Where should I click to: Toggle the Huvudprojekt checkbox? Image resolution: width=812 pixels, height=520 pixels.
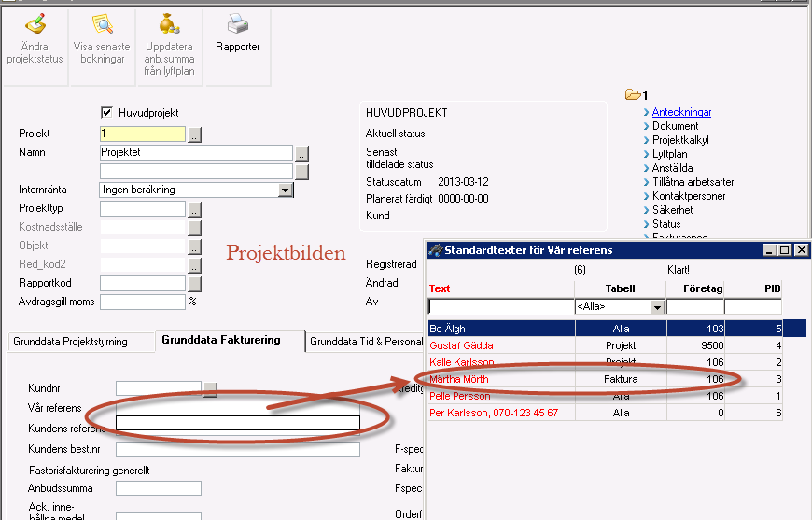click(x=106, y=112)
